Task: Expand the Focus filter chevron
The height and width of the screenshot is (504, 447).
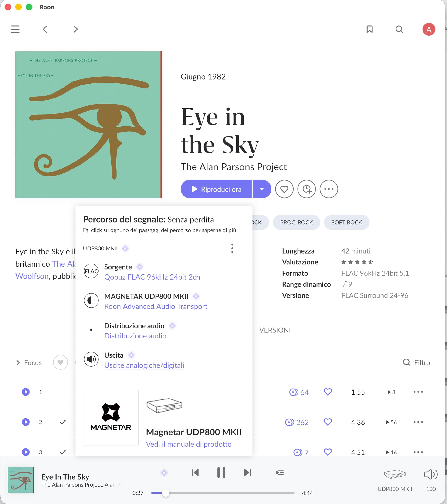Action: coord(18,362)
